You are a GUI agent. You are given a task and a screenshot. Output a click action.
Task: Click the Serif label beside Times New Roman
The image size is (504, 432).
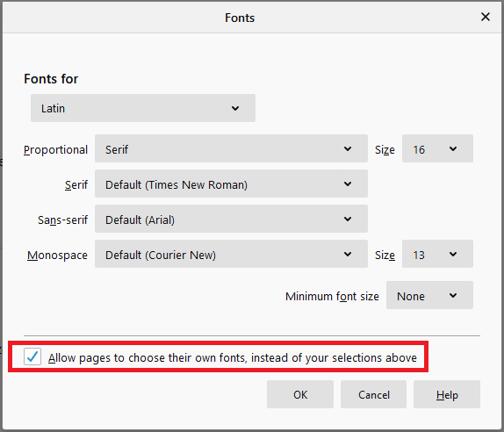[76, 184]
